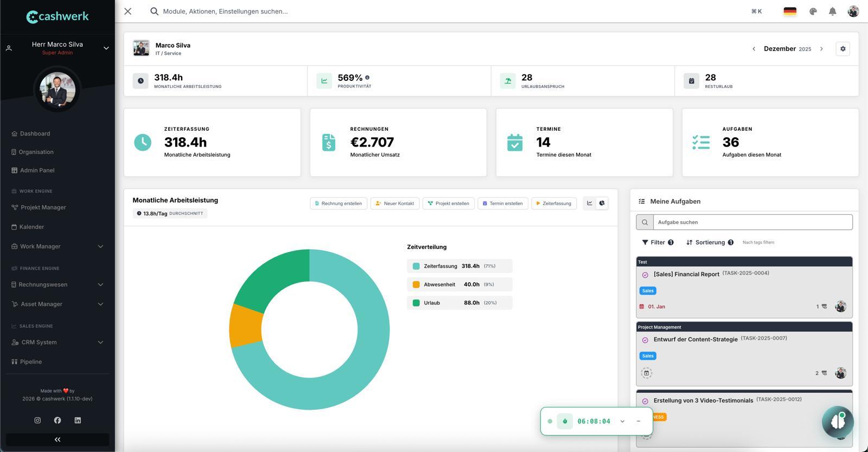The height and width of the screenshot is (452, 868).
Task: Mark Financial Report task as complete
Action: pyautogui.click(x=645, y=275)
